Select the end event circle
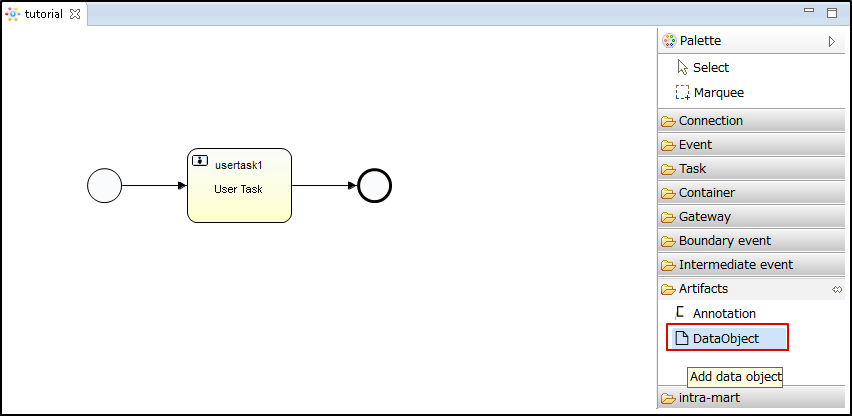The width and height of the screenshot is (852, 416). [x=374, y=186]
